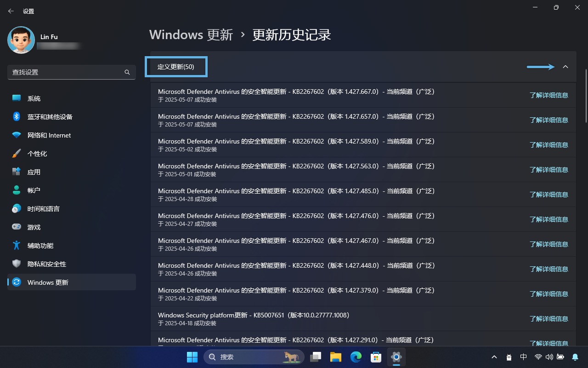Click the Windows 更新 breadcrumb link
Screen dimensions: 588x368
191,34
